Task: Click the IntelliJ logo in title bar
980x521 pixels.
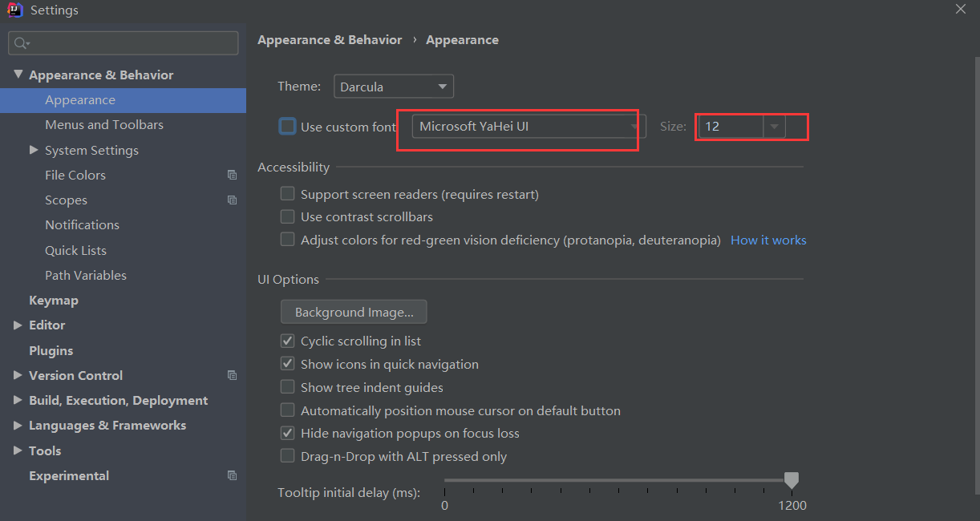Action: [x=14, y=10]
